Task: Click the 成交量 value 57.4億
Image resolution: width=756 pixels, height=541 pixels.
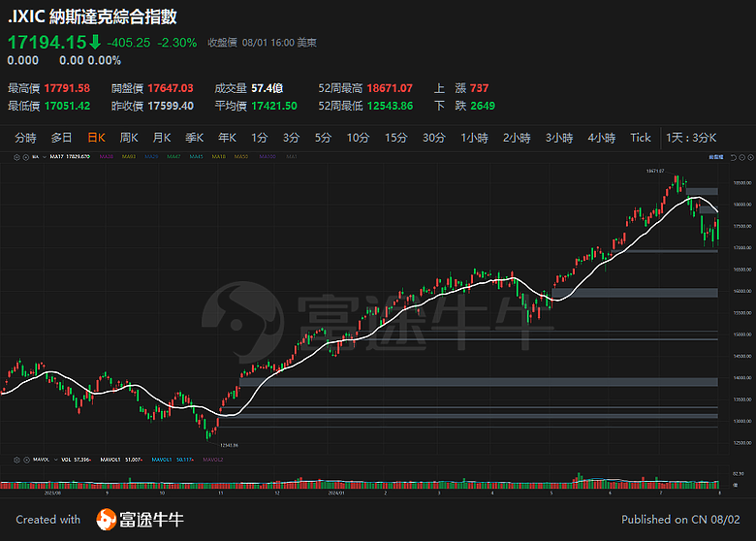Action: pos(267,88)
